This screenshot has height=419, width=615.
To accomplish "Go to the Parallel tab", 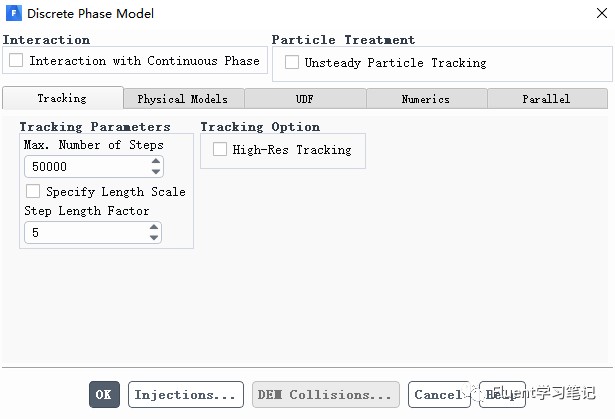I will click(x=546, y=99).
